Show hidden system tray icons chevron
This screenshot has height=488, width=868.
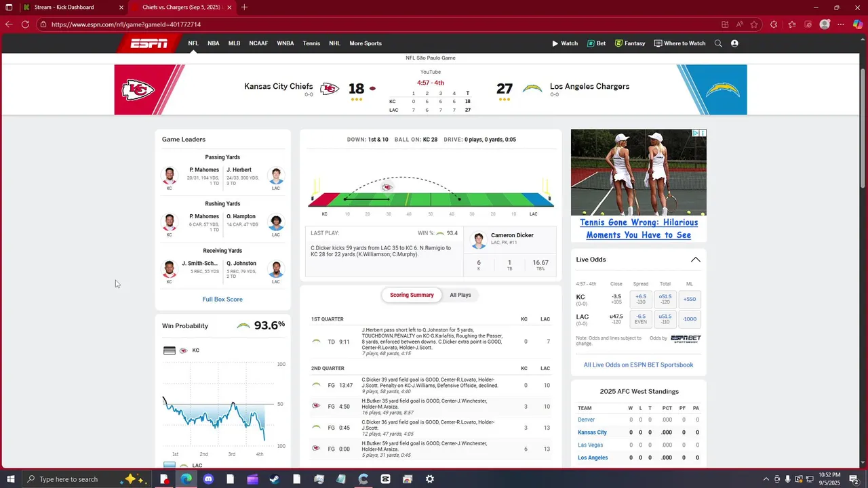tap(766, 479)
